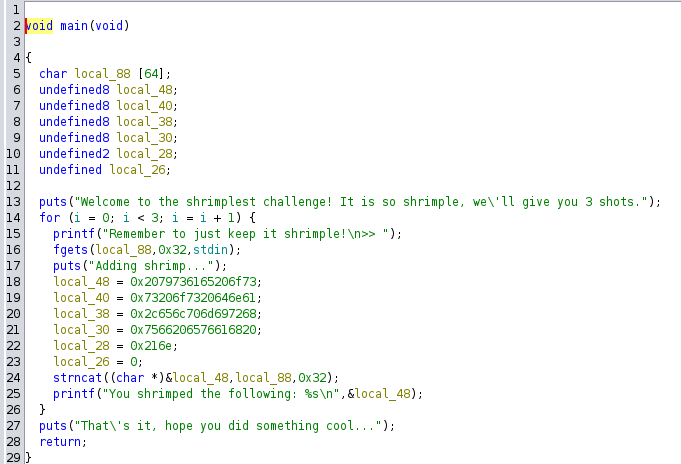Select 'local_38' in the undefined8 declaration
The height and width of the screenshot is (464, 681).
144,122
